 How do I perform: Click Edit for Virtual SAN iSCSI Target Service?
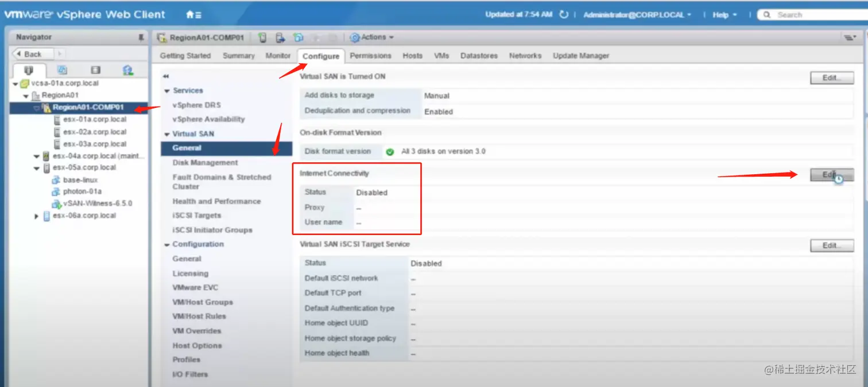click(832, 245)
